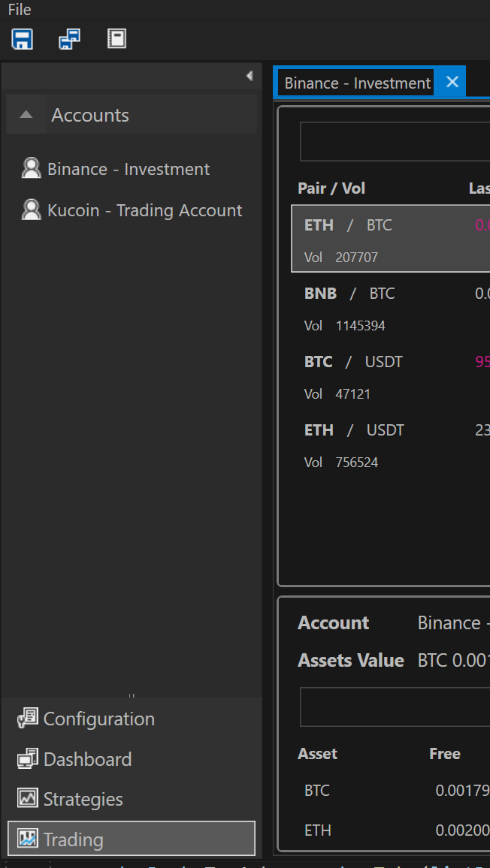Open the notebook log icon

pyautogui.click(x=116, y=39)
